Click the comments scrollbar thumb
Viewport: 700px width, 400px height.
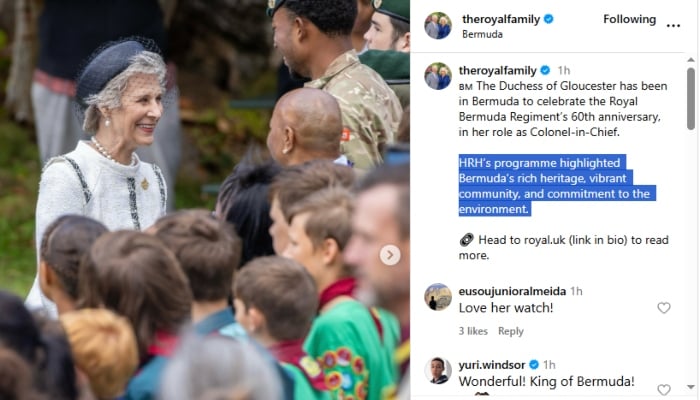[x=691, y=99]
